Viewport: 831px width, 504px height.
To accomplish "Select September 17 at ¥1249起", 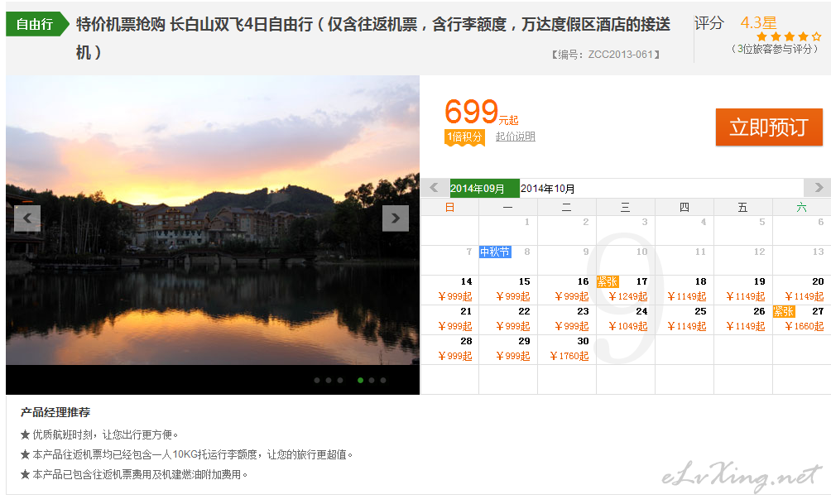I will [x=626, y=290].
